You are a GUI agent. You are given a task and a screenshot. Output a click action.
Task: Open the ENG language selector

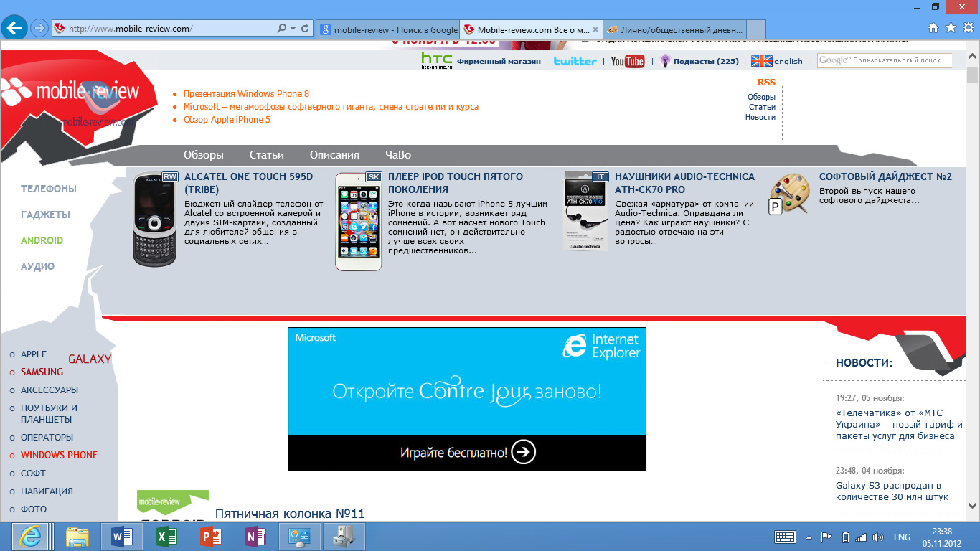coord(902,537)
